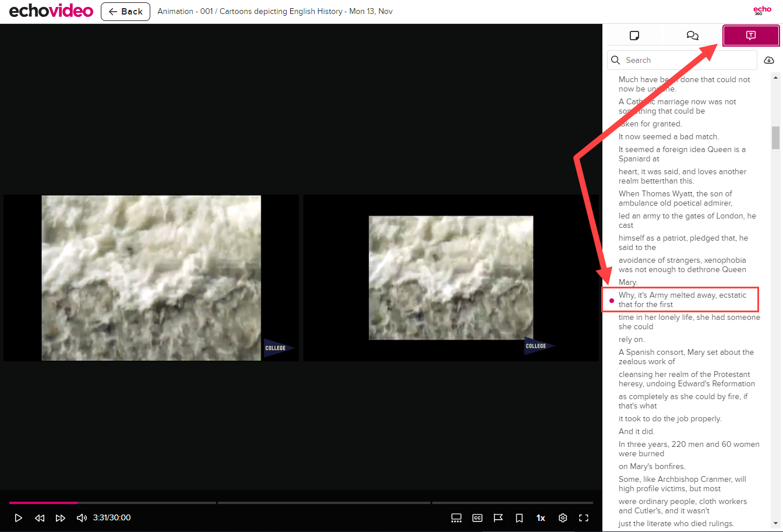
Task: Select the highlighted 'Why, it's Army melted away' transcript line
Action: [x=680, y=299]
